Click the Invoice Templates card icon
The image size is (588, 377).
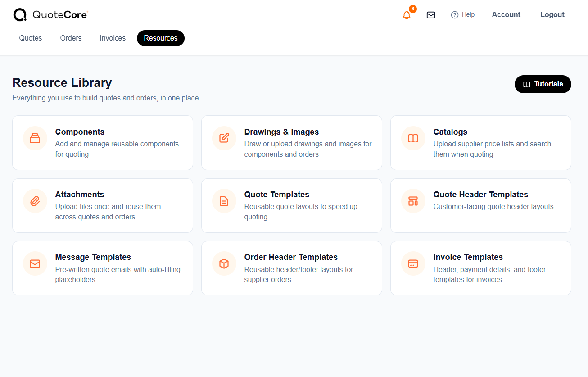pos(413,263)
